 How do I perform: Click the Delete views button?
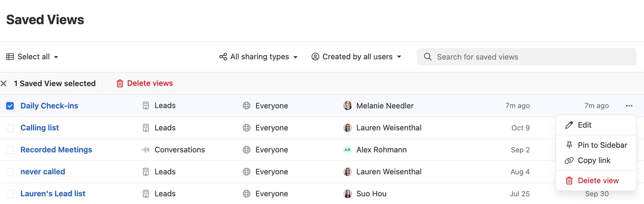[x=144, y=83]
